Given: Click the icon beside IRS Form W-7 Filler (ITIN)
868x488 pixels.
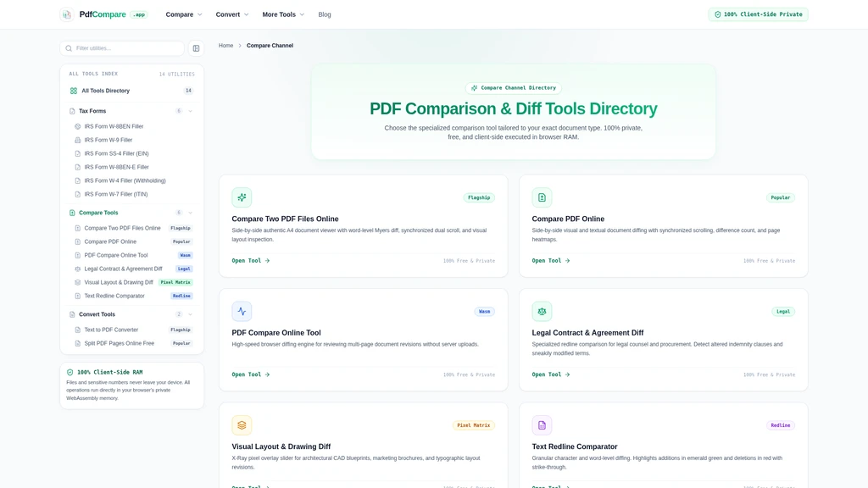Looking at the screenshot, I should coord(77,194).
